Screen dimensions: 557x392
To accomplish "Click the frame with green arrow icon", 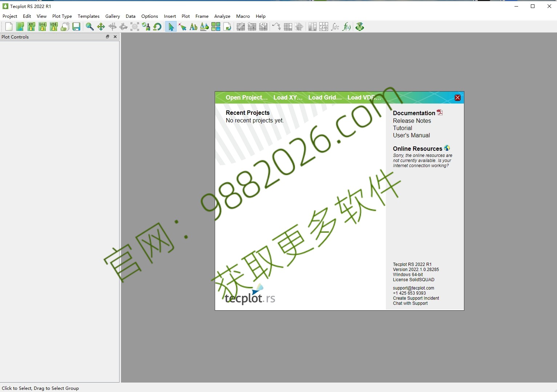I will click(x=227, y=27).
